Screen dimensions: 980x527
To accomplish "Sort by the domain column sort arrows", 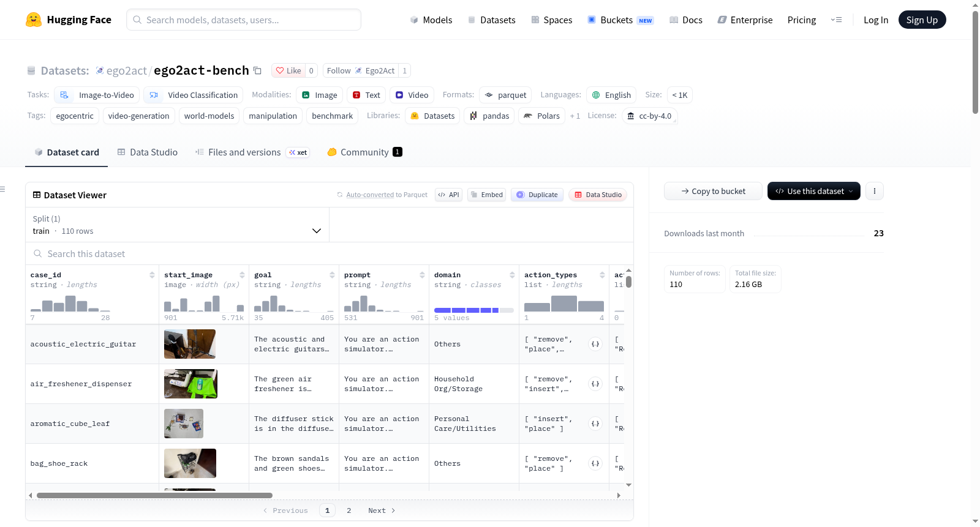I will pos(512,275).
